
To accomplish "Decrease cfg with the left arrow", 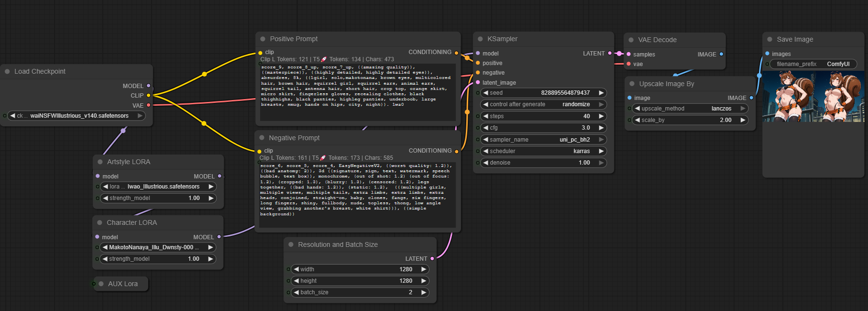I will (486, 128).
